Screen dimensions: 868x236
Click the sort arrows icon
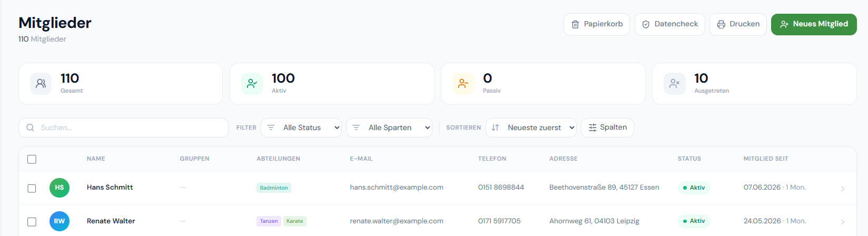[495, 127]
